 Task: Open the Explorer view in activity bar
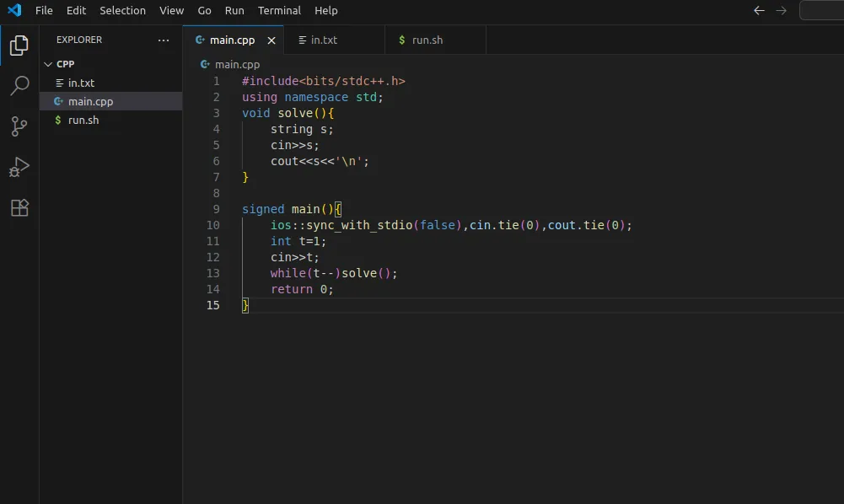[19, 46]
